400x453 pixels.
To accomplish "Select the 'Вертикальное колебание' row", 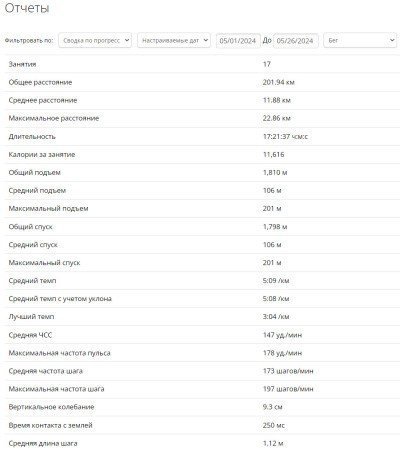I will 202,407.
